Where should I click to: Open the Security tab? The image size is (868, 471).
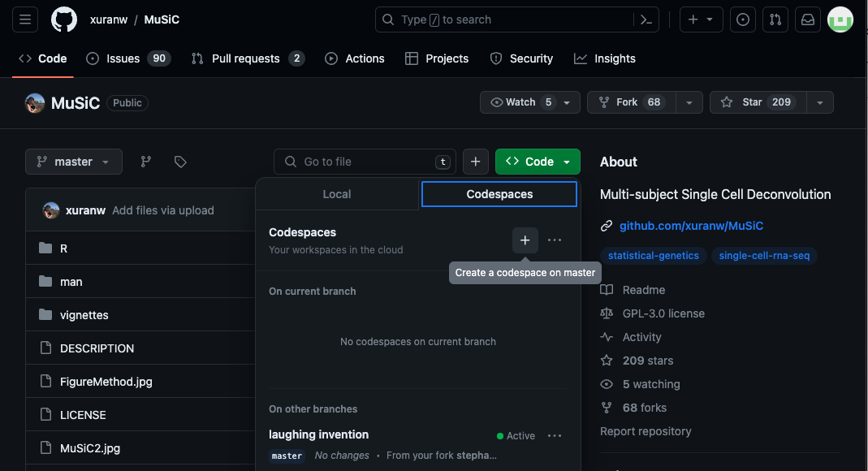tap(521, 58)
